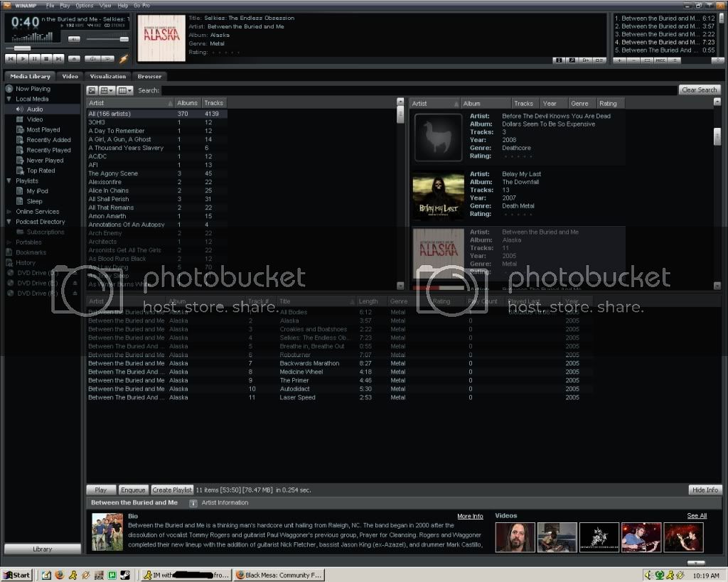Click the Never Played view icon
Viewport: 728px width, 582px height.
(x=19, y=160)
